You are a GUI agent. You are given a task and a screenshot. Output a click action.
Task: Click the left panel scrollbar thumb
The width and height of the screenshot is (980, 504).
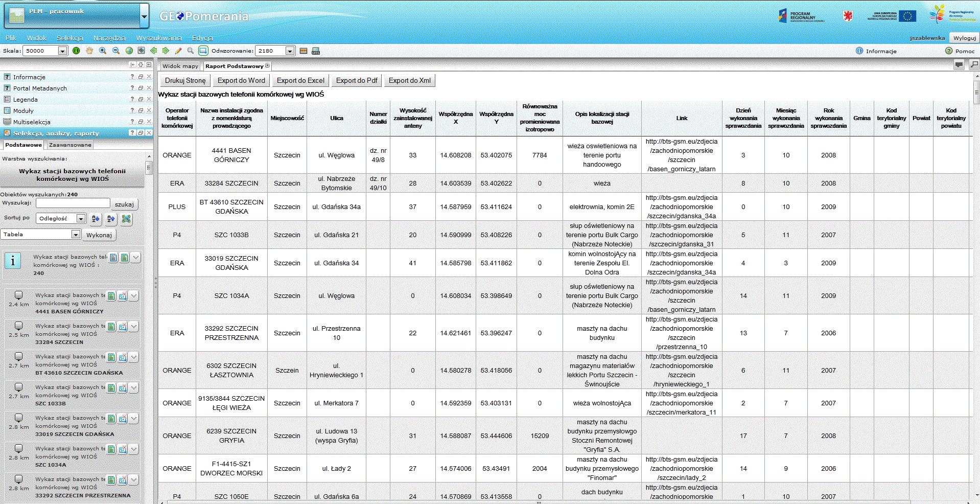[149, 168]
